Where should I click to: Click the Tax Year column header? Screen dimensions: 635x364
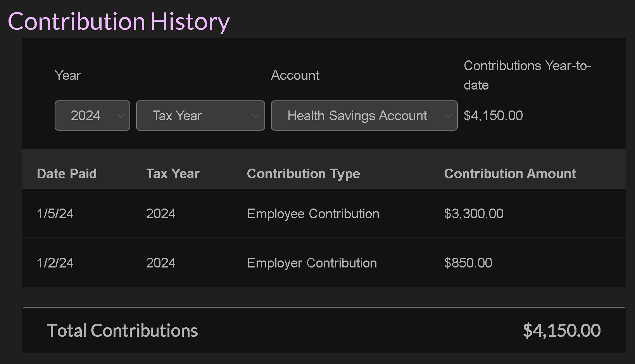[173, 174]
